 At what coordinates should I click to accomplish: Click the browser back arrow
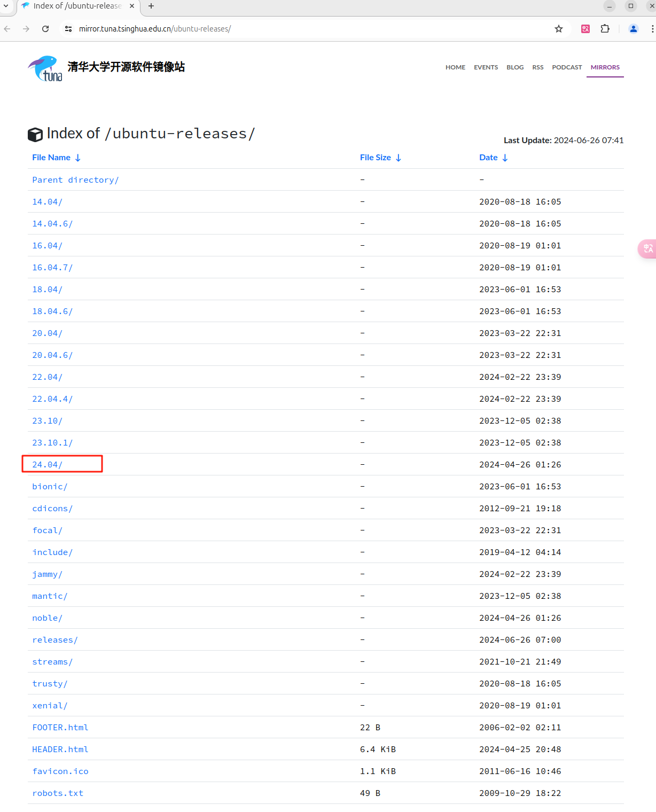click(x=7, y=29)
